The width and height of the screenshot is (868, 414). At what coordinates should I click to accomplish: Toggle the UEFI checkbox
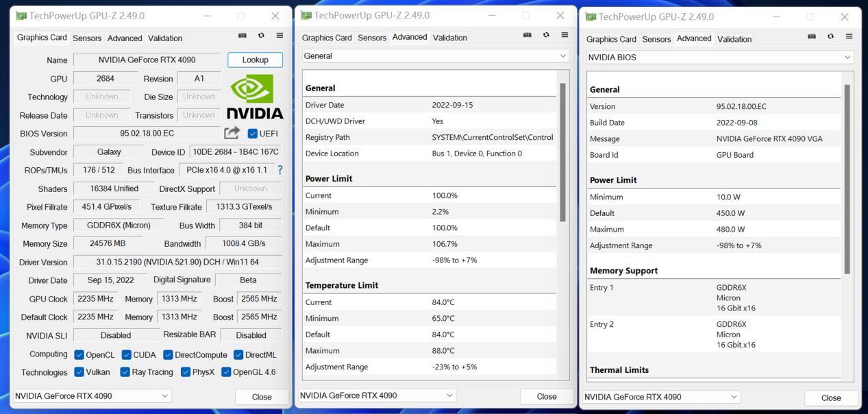[x=253, y=134]
